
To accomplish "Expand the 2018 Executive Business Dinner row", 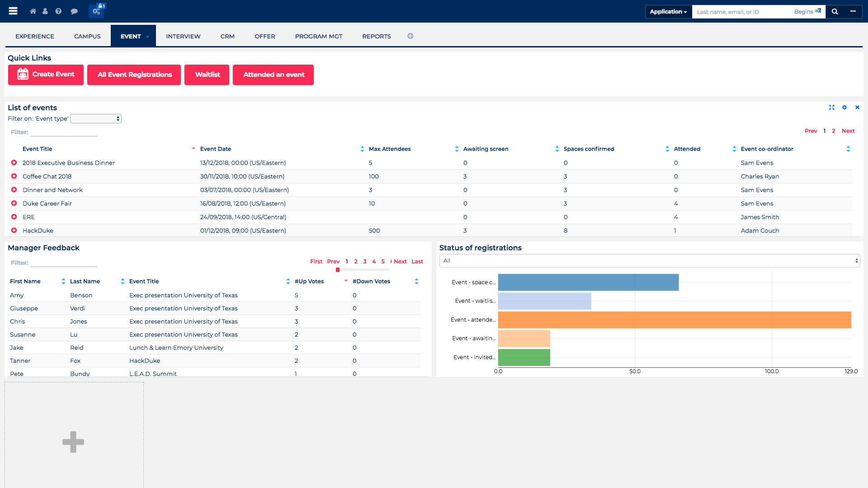I will [14, 163].
